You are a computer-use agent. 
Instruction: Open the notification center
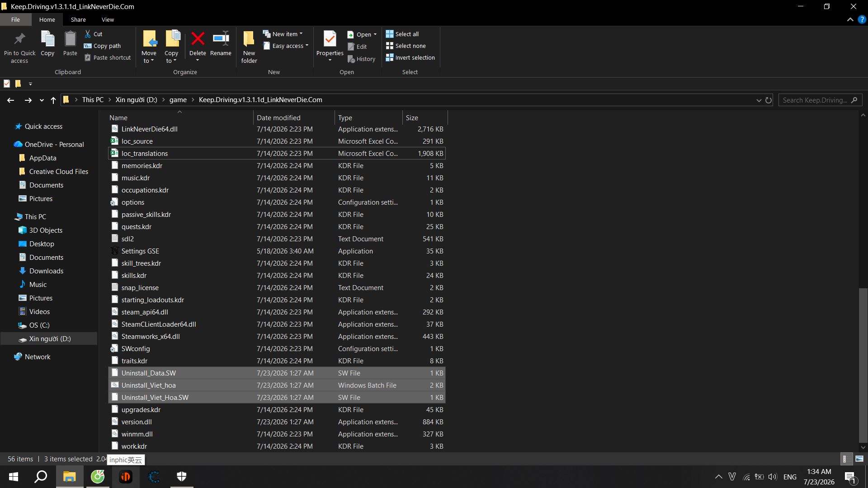[850, 477]
